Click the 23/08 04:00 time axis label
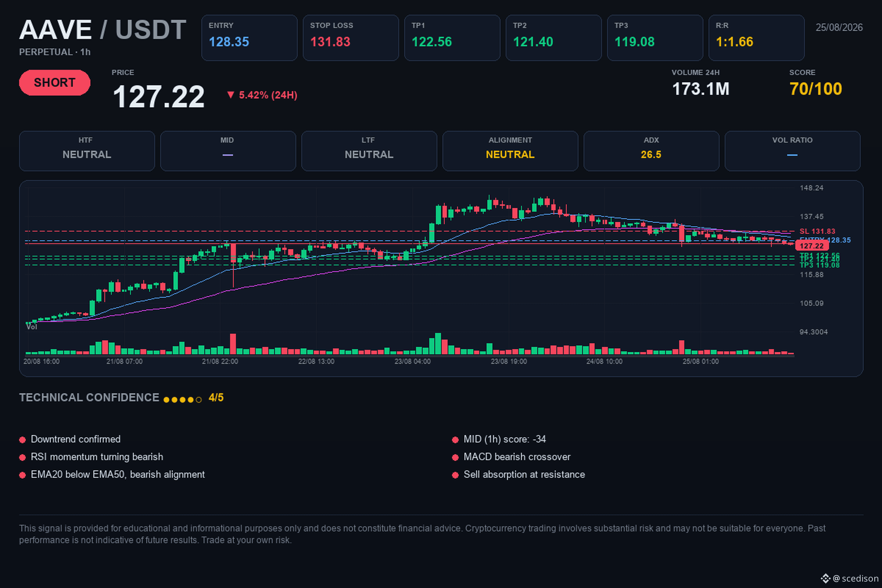Viewport: 882px width, 588px height. pos(412,362)
